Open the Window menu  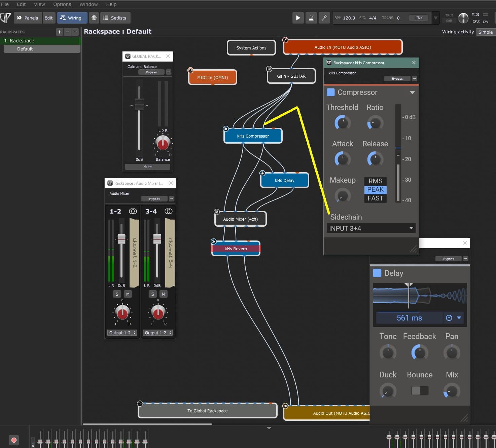click(88, 4)
